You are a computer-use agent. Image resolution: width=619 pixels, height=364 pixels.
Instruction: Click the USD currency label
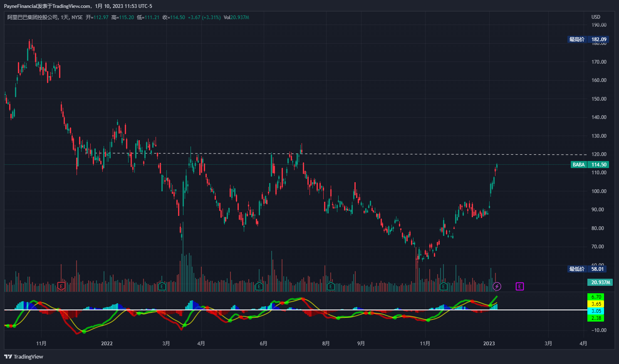596,17
